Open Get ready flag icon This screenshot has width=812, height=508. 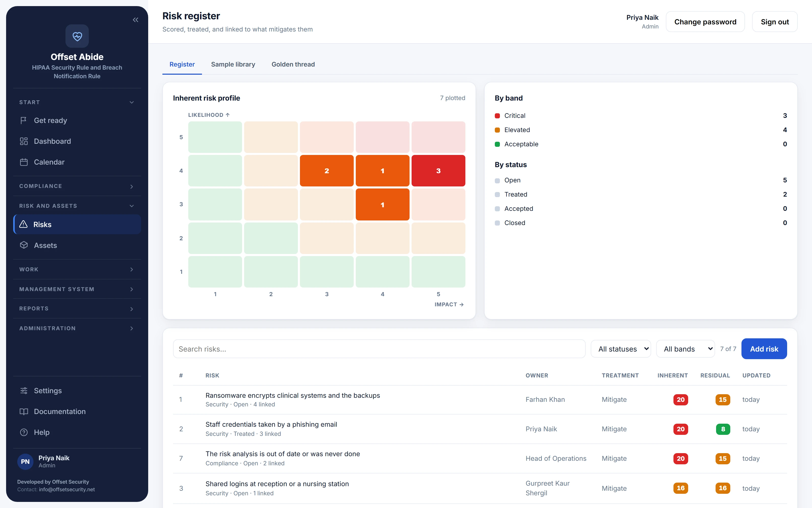point(24,120)
